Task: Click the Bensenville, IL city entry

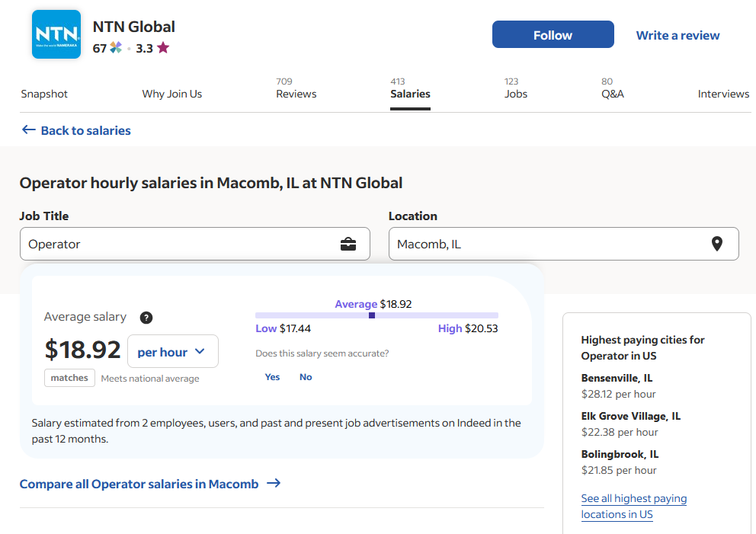Action: tap(617, 378)
